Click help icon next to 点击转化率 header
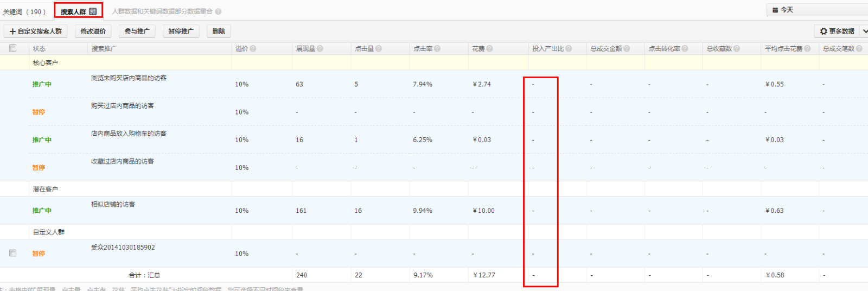Screen dimensions: 868x291 pyautogui.click(x=685, y=49)
